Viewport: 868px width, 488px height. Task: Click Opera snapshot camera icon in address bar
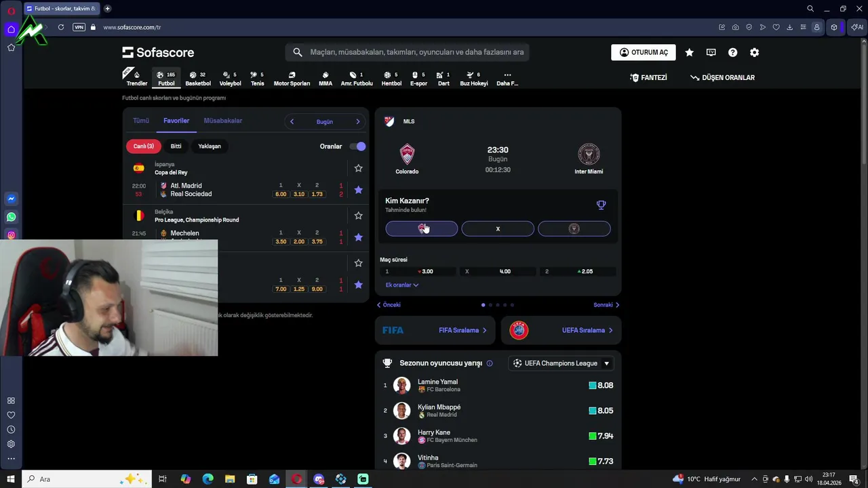point(736,27)
